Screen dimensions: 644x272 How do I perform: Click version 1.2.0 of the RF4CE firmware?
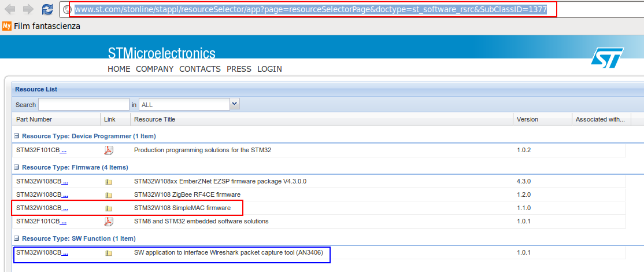[x=524, y=194]
